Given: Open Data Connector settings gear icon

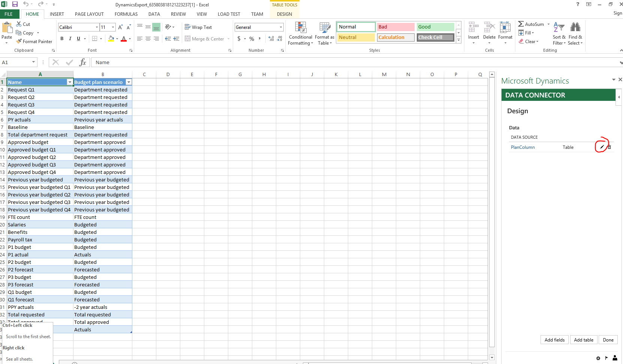Looking at the screenshot, I should pyautogui.click(x=598, y=358).
